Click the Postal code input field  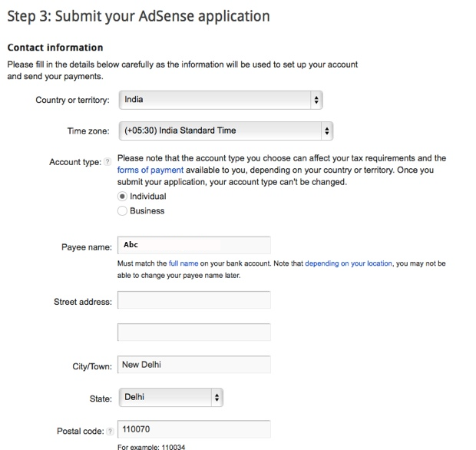pos(194,429)
